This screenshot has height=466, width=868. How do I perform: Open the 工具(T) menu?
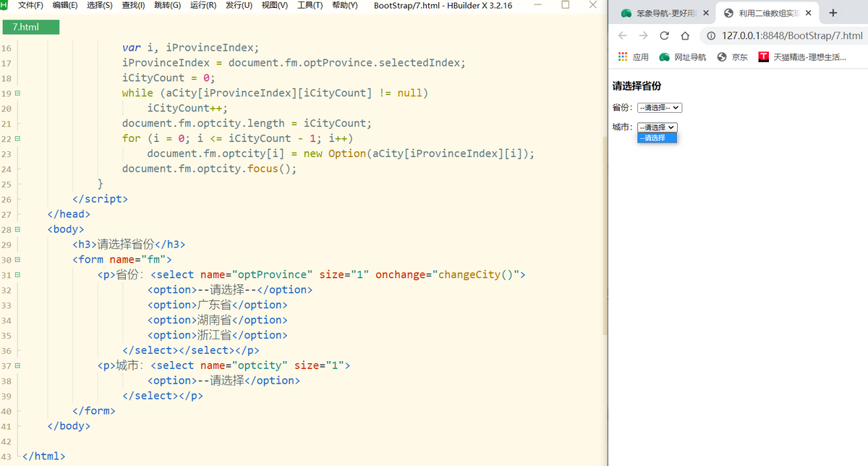310,5
